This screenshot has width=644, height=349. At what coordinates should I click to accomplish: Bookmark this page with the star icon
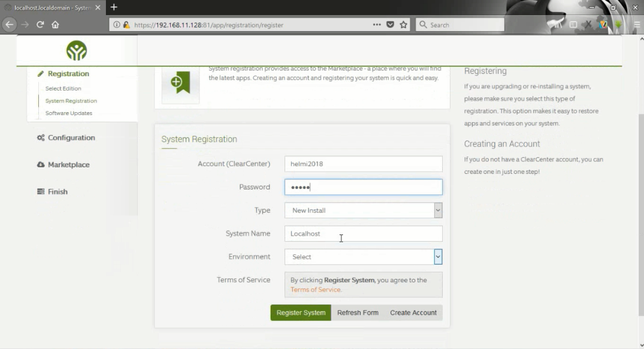pos(403,25)
